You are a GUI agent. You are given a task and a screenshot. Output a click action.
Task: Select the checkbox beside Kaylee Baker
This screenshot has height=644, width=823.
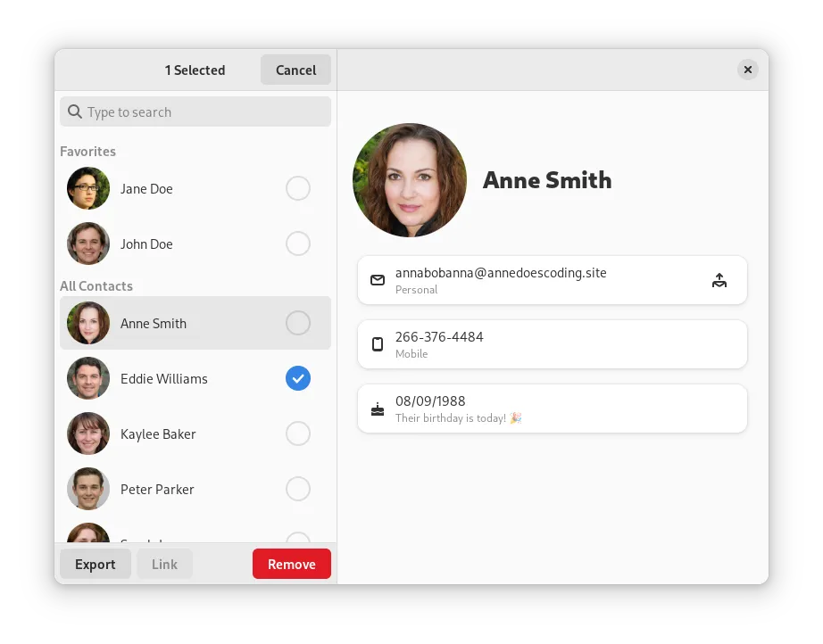[298, 433]
